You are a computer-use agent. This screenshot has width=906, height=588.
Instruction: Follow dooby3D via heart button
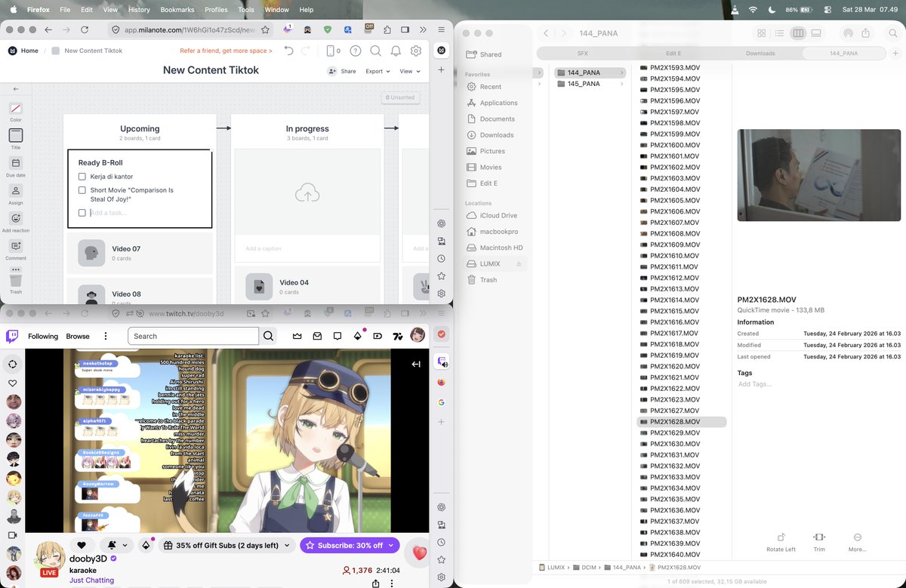[x=82, y=545]
